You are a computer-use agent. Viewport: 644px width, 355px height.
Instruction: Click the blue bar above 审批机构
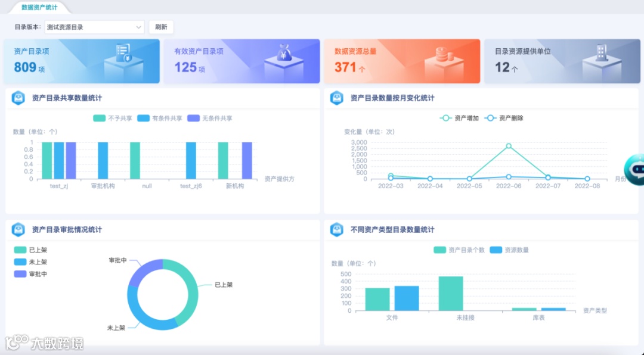pos(103,161)
